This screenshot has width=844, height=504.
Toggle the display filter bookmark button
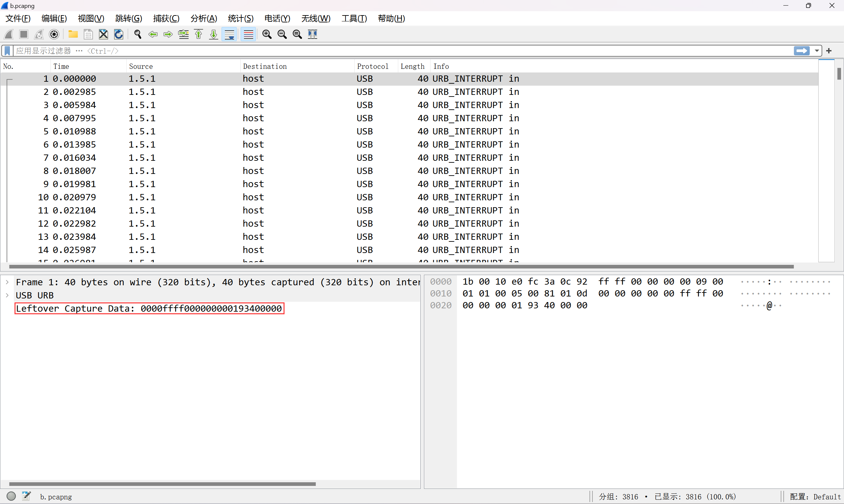[x=7, y=51]
